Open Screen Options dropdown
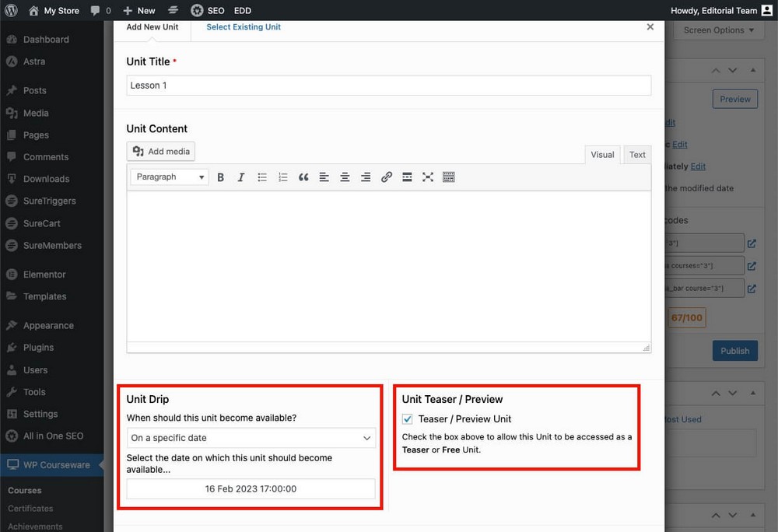The height and width of the screenshot is (532, 778). tap(718, 30)
